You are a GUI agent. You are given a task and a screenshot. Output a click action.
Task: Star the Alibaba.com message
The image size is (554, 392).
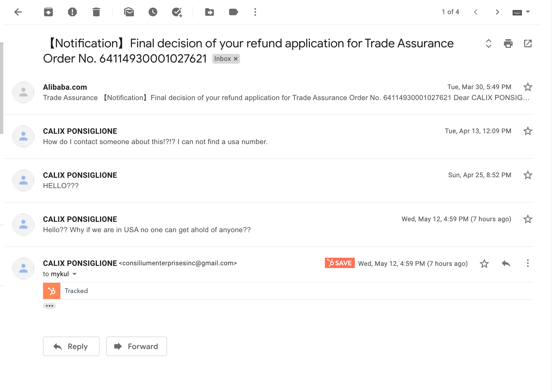coord(528,87)
